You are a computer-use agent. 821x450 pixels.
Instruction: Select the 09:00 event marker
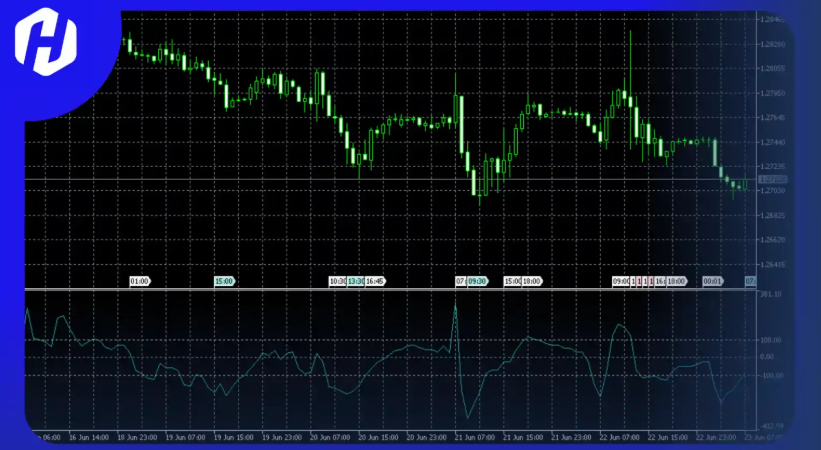point(621,281)
